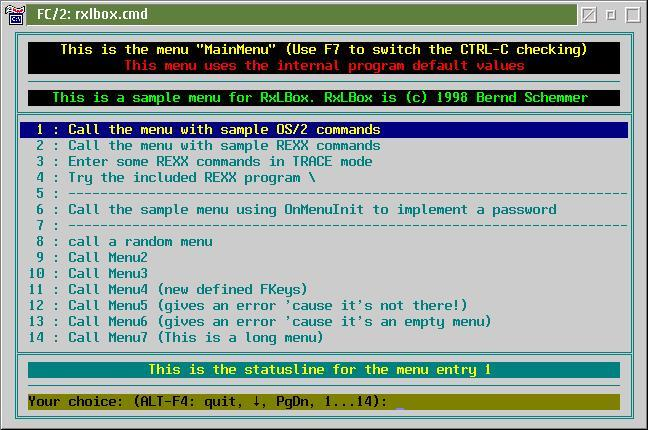648x430 pixels.
Task: Click the large-square maximize button in the title bar
Action: pyautogui.click(x=633, y=15)
